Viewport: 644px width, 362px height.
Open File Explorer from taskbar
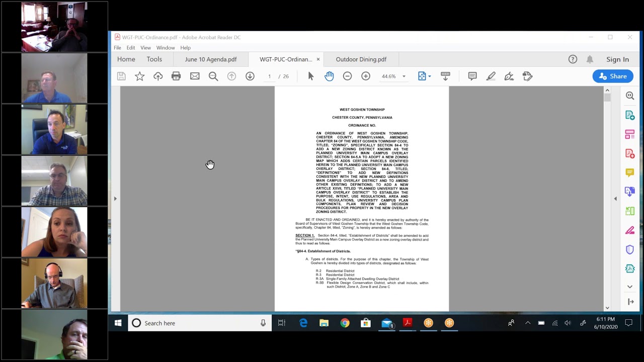click(x=324, y=323)
